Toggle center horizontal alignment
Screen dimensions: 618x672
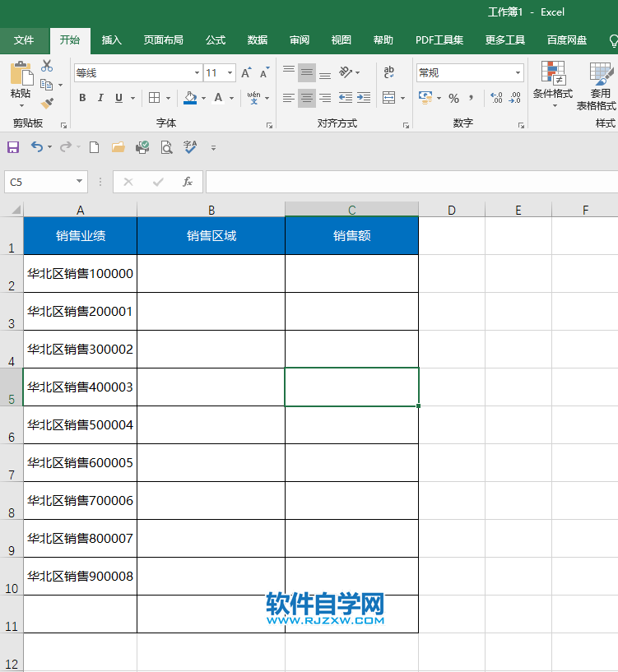[x=306, y=98]
